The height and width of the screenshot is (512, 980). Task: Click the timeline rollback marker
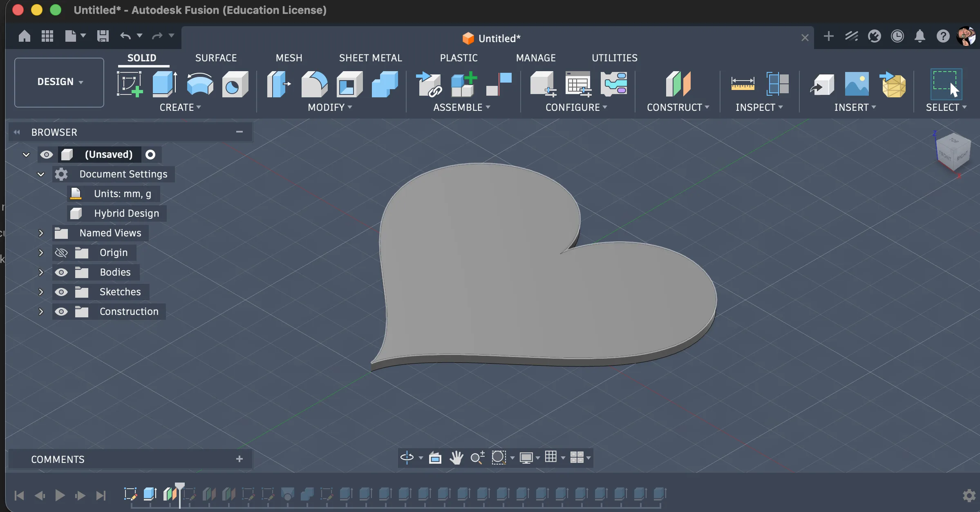coord(180,494)
